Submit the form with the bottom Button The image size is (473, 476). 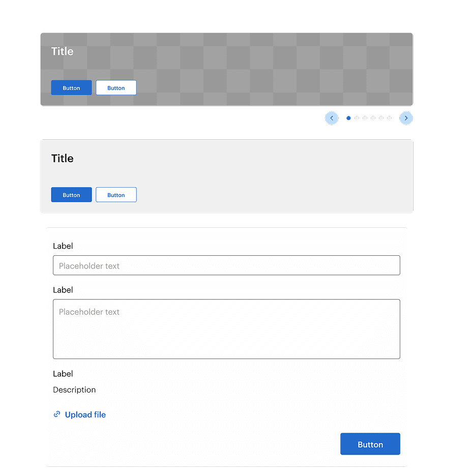[370, 443]
